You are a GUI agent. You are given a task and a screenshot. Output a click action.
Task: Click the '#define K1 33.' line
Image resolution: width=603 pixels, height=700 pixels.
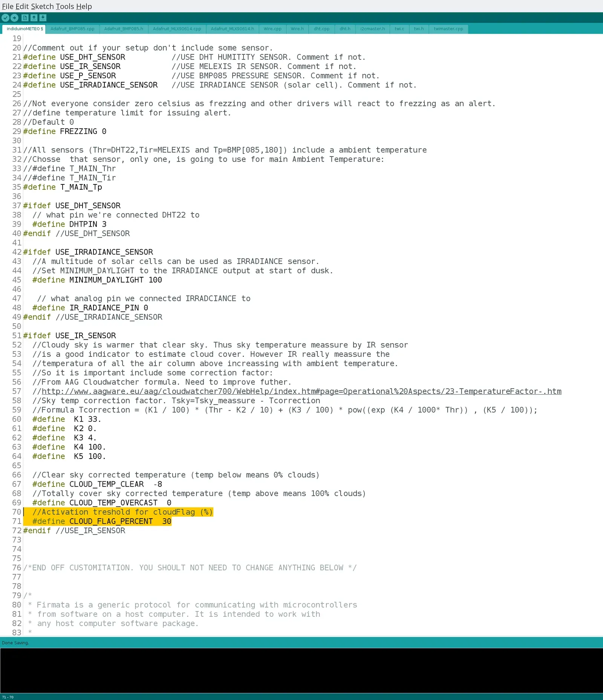tap(67, 419)
